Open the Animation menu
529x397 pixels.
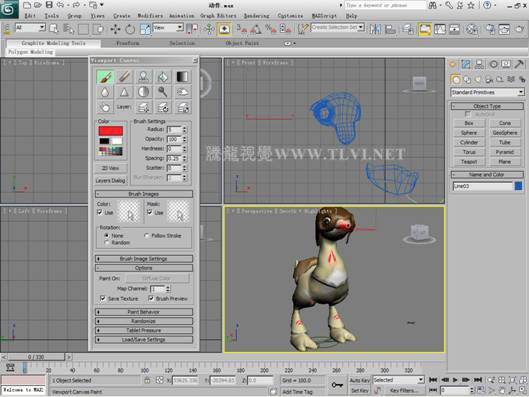coord(182,16)
